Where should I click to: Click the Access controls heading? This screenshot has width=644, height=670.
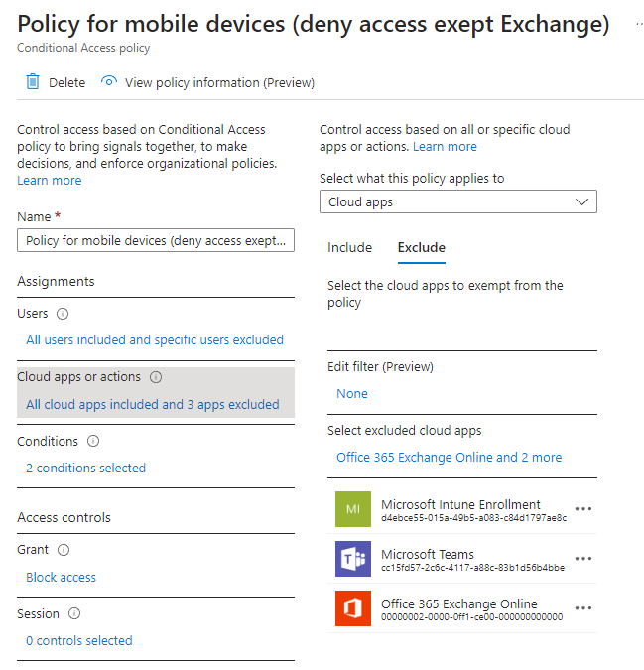click(64, 517)
